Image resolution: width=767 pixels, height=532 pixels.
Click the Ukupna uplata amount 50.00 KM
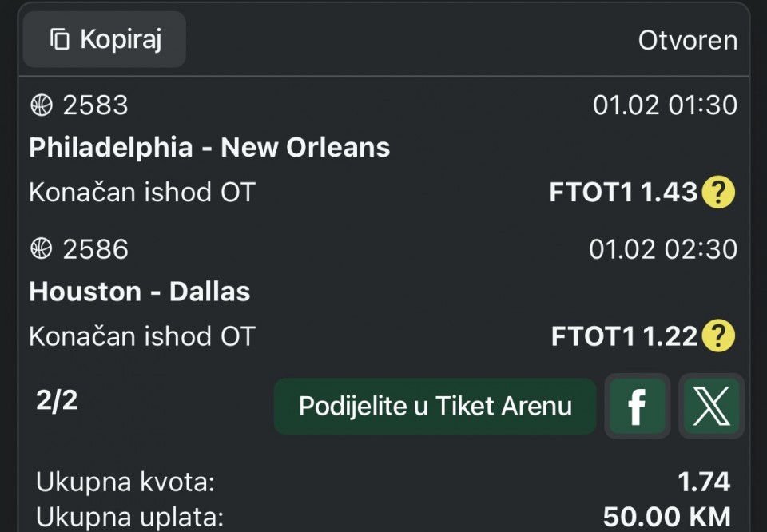[666, 517]
